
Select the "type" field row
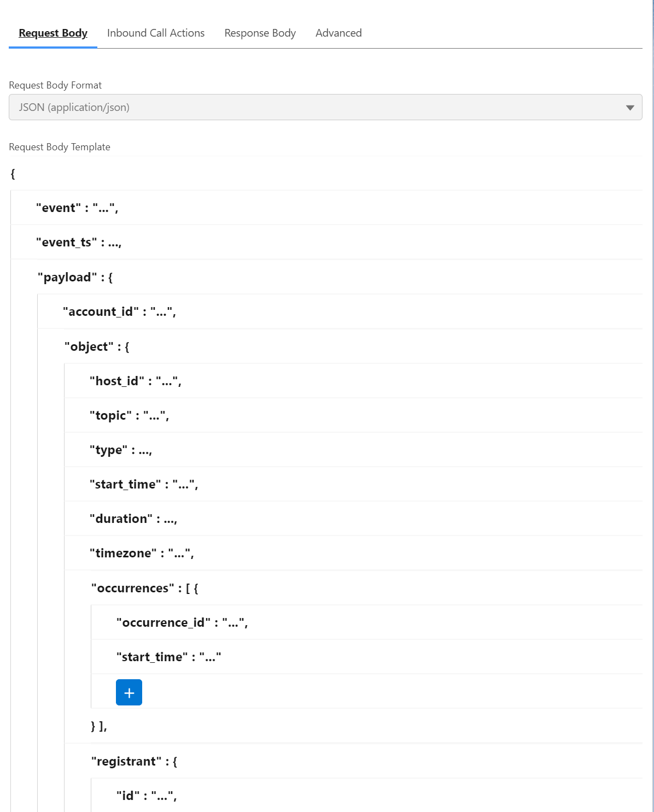tap(121, 450)
